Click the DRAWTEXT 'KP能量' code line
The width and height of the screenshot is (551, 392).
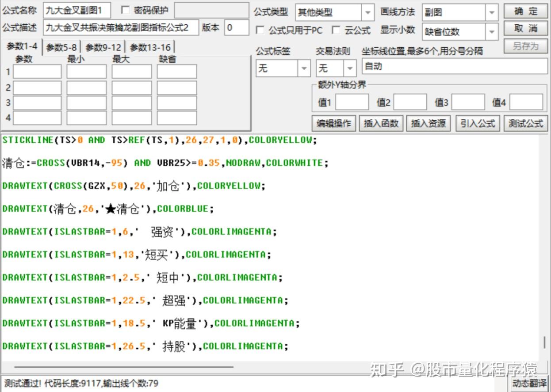coord(151,323)
